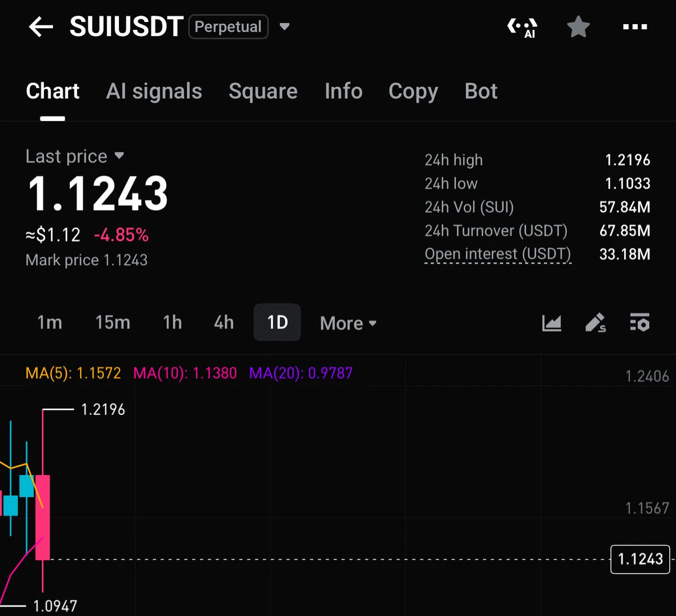
Task: Select the drawing pencil tool icon
Action: [595, 323]
